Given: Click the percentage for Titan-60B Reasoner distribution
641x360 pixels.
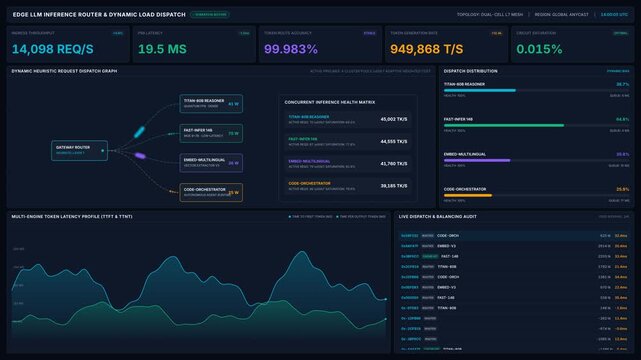Looking at the screenshot, I should (x=623, y=84).
